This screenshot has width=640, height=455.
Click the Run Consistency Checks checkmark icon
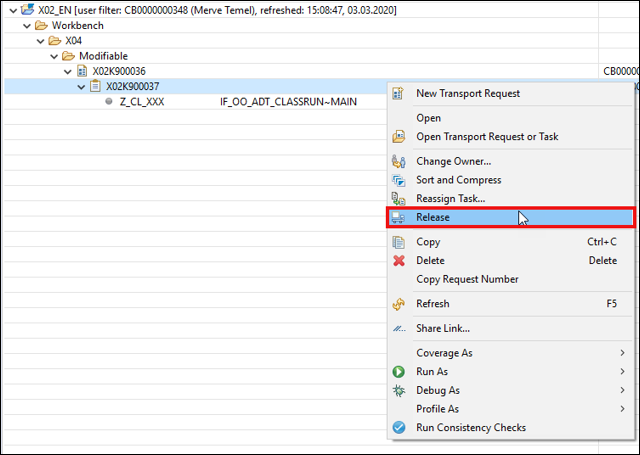[x=399, y=427]
